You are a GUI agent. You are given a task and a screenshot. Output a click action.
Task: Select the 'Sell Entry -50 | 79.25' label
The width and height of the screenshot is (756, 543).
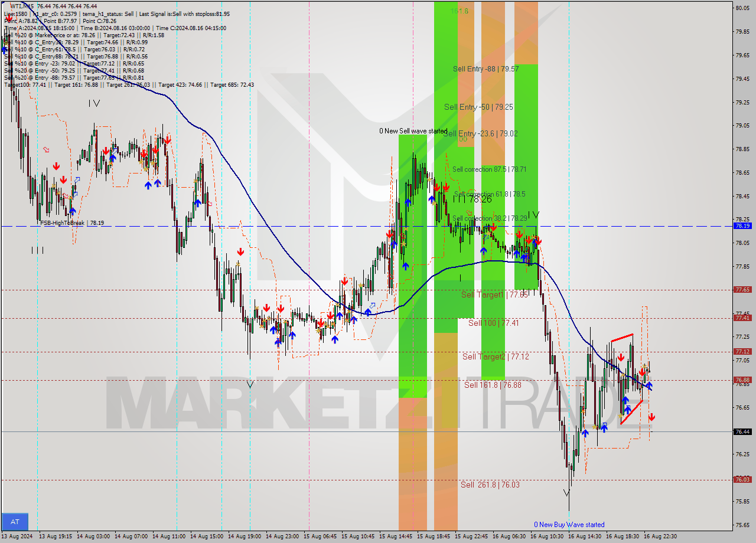coord(478,107)
